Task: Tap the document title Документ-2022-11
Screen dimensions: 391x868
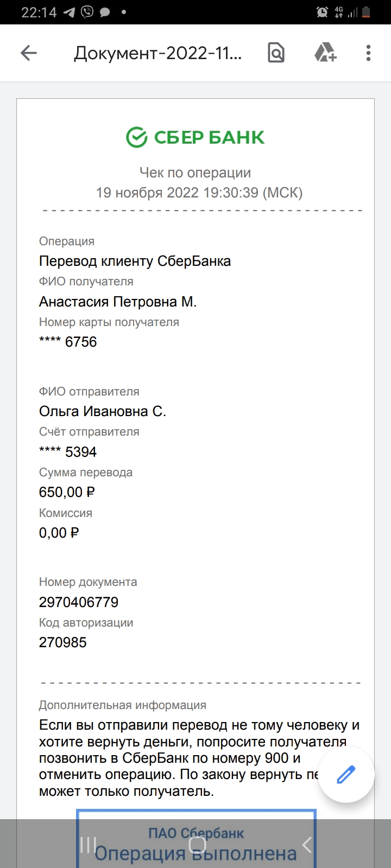Action: [x=158, y=53]
